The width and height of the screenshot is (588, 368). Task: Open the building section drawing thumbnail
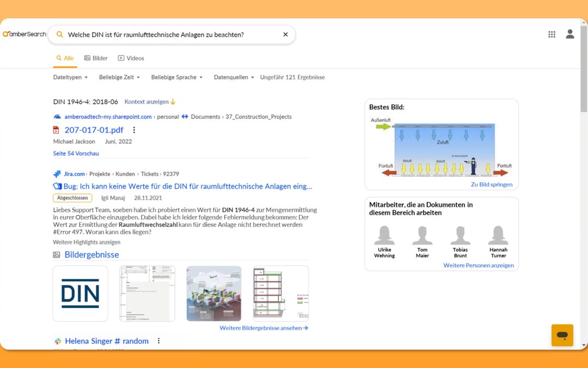click(281, 294)
